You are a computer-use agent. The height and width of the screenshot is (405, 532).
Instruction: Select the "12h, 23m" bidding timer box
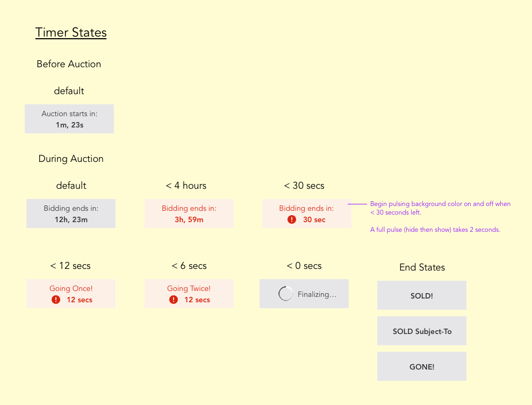[x=71, y=214]
